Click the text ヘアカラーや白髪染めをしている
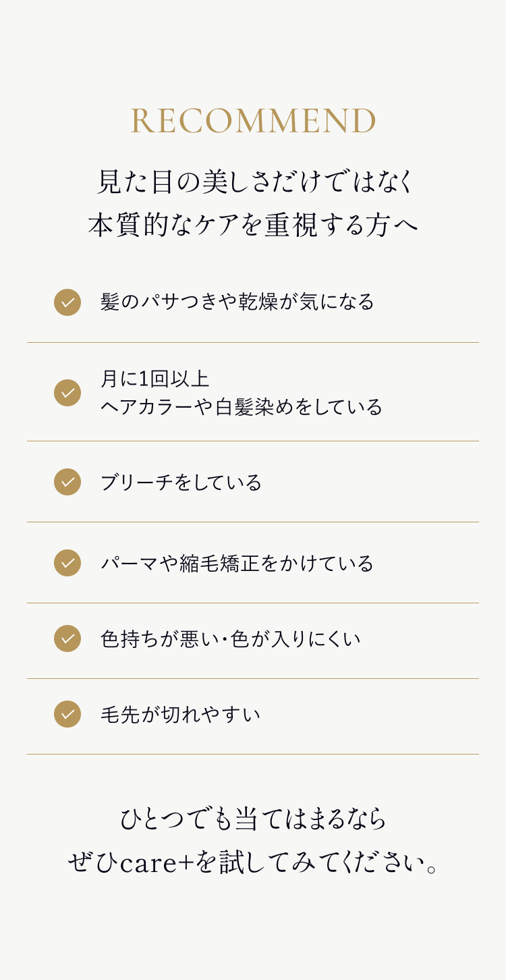The height and width of the screenshot is (980, 506). click(241, 407)
